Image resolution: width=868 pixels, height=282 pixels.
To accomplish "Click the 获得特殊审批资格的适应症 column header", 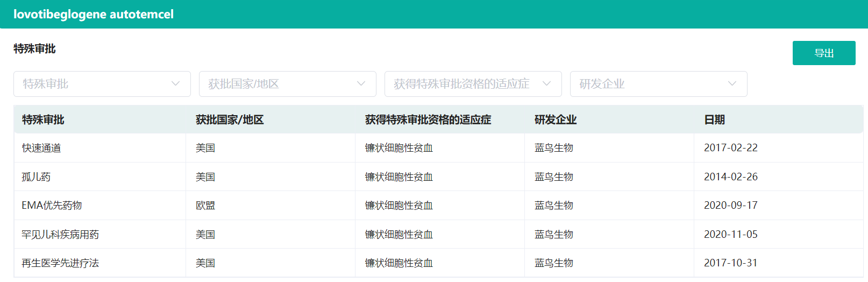I will (x=428, y=119).
